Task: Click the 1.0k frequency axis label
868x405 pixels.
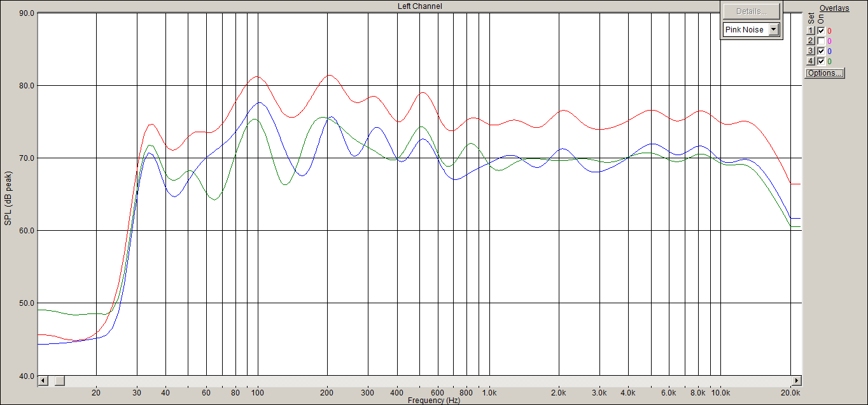Action: [489, 393]
